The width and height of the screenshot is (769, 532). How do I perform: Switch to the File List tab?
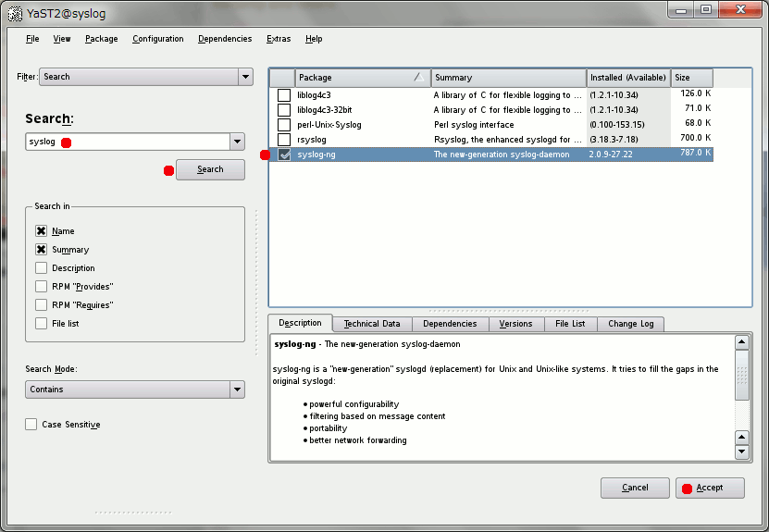pos(570,324)
